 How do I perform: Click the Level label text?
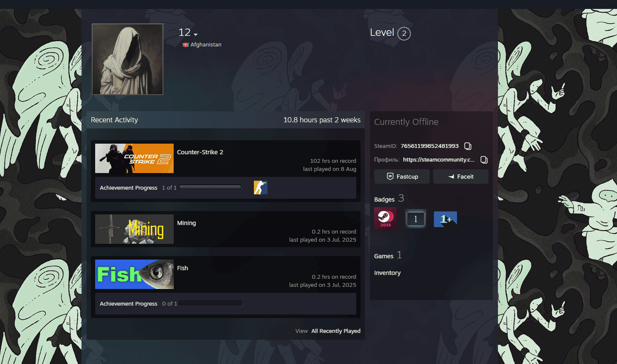(382, 32)
